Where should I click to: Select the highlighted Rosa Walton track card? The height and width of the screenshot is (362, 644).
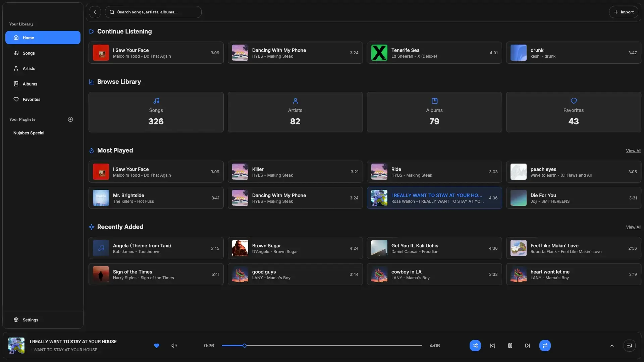click(434, 198)
